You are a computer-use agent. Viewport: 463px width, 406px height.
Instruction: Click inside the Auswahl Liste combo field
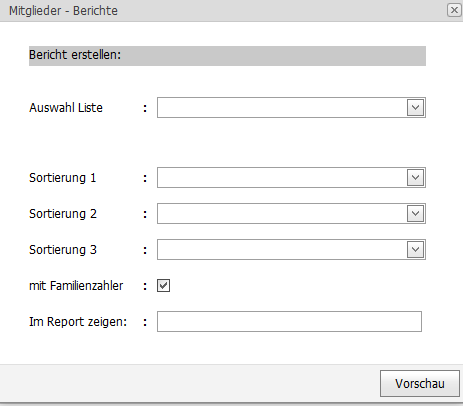coord(282,108)
